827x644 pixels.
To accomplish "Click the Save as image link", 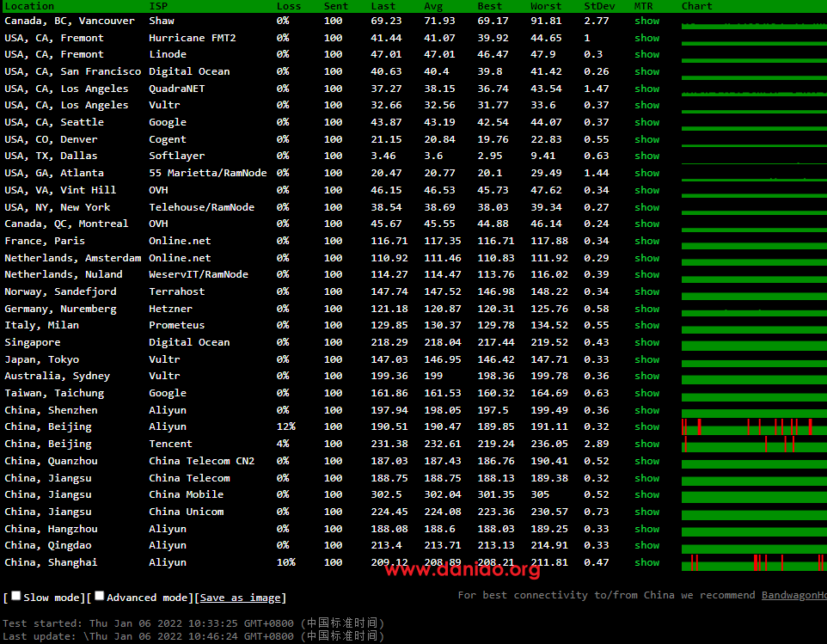I will tap(241, 598).
